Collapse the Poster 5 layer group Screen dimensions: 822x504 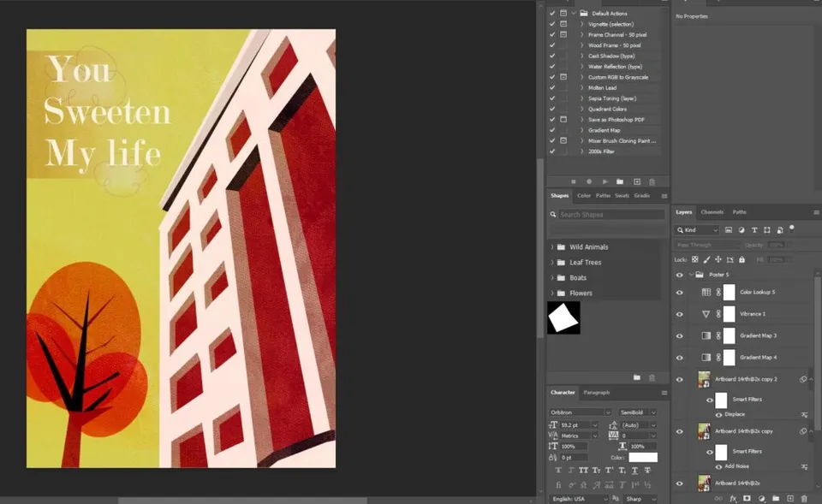click(692, 275)
